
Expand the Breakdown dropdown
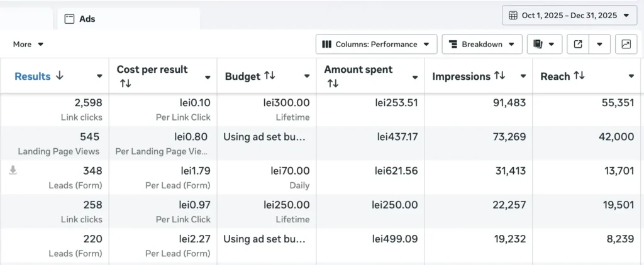[482, 45]
